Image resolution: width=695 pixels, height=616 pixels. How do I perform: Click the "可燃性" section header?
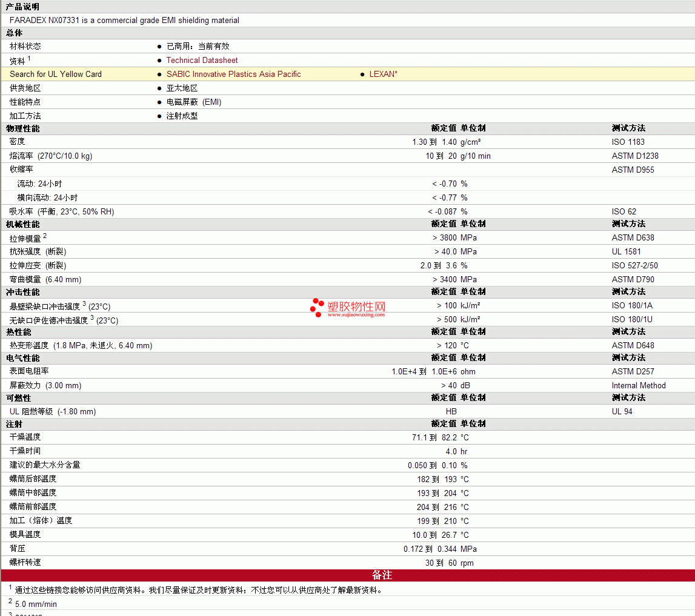click(x=19, y=398)
